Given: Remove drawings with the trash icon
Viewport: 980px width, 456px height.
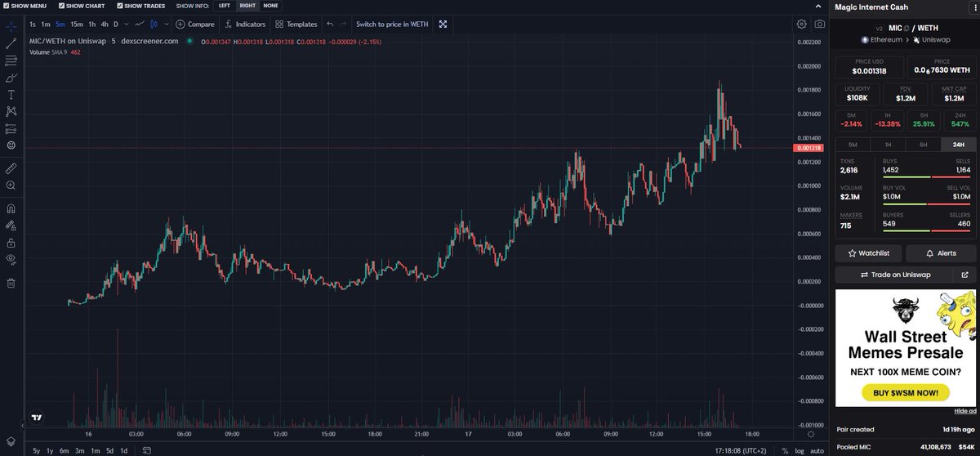Looking at the screenshot, I should [x=11, y=283].
